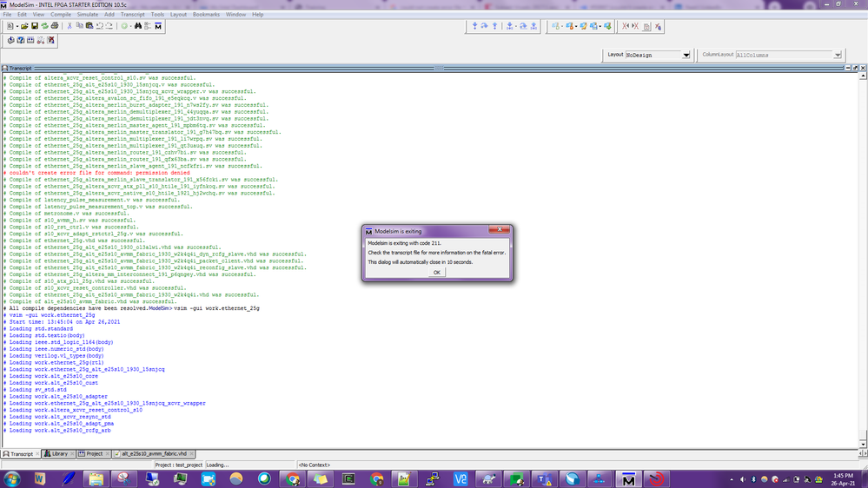
Task: Open the Transcript menu
Action: [132, 15]
